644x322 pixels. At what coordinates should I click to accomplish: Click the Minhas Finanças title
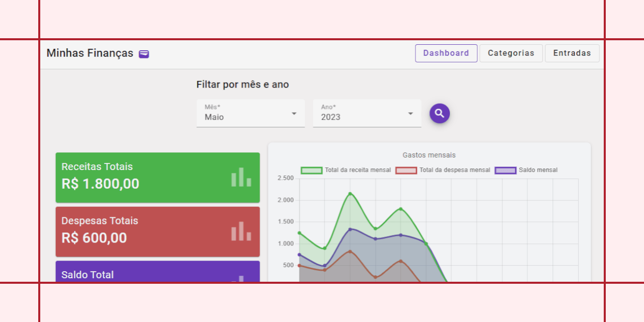click(90, 53)
